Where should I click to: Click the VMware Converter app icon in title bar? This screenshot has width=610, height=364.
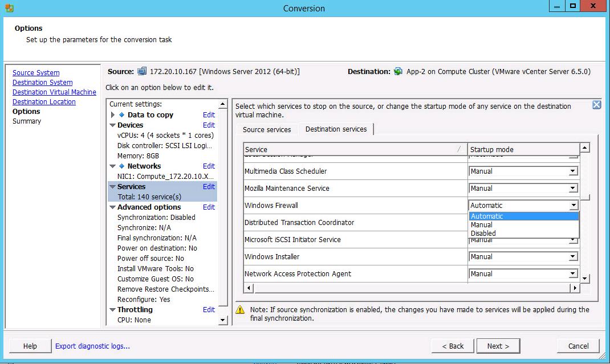point(9,8)
